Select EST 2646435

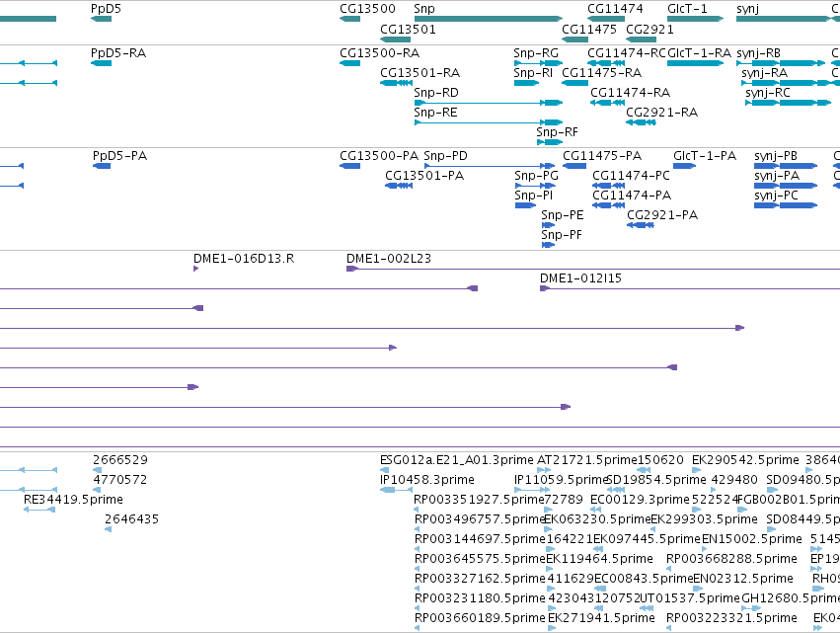pos(109,529)
